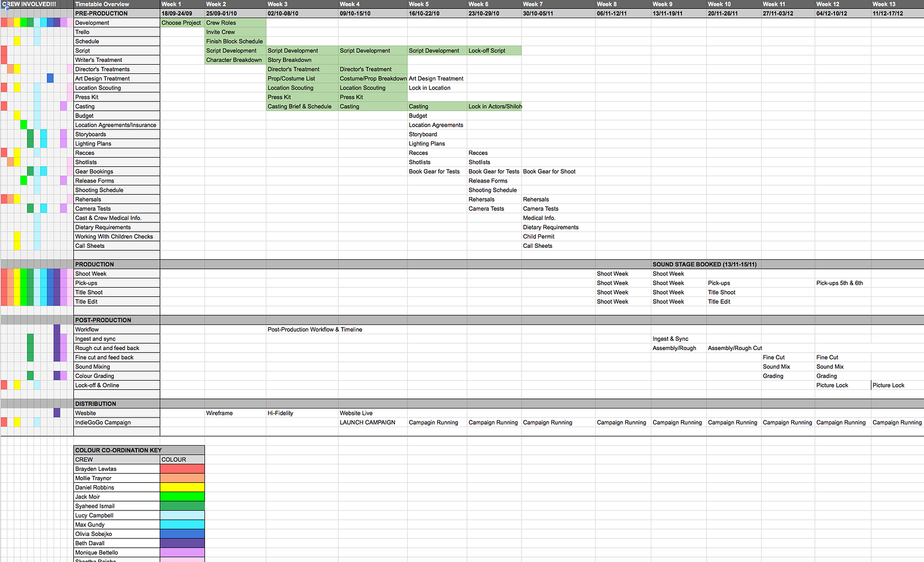The image size is (924, 562).
Task: Select Daniel Robbins's yellow colour swatch
Action: tap(182, 487)
